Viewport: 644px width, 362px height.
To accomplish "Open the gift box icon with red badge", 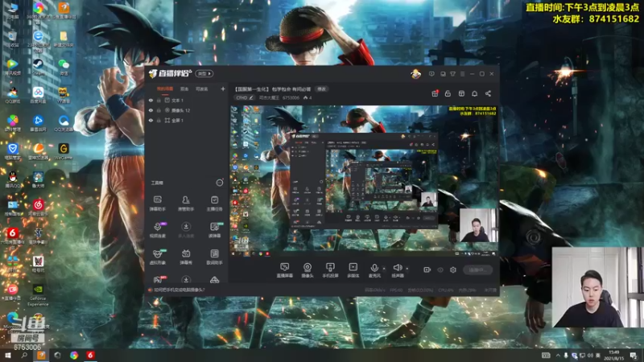I will pyautogui.click(x=435, y=93).
